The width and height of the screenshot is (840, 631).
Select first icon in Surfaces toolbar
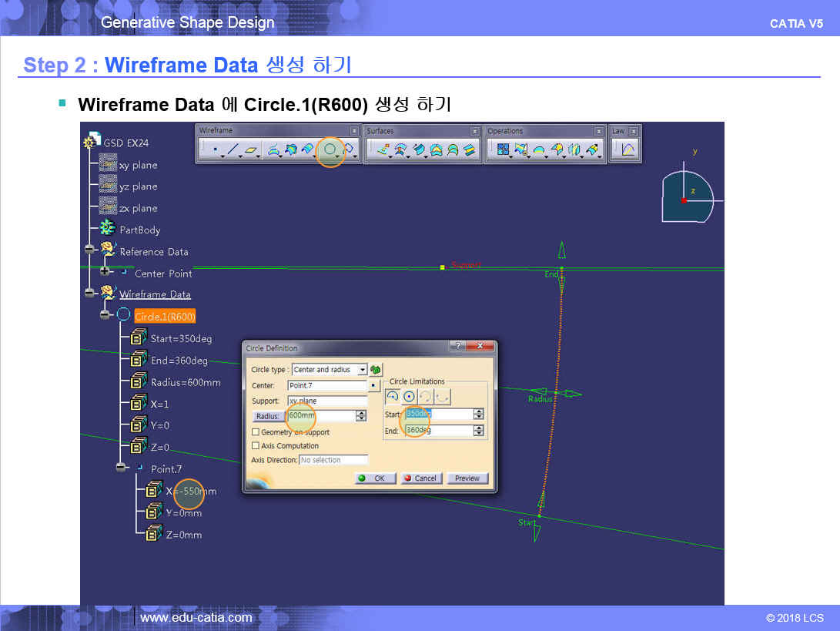383,150
